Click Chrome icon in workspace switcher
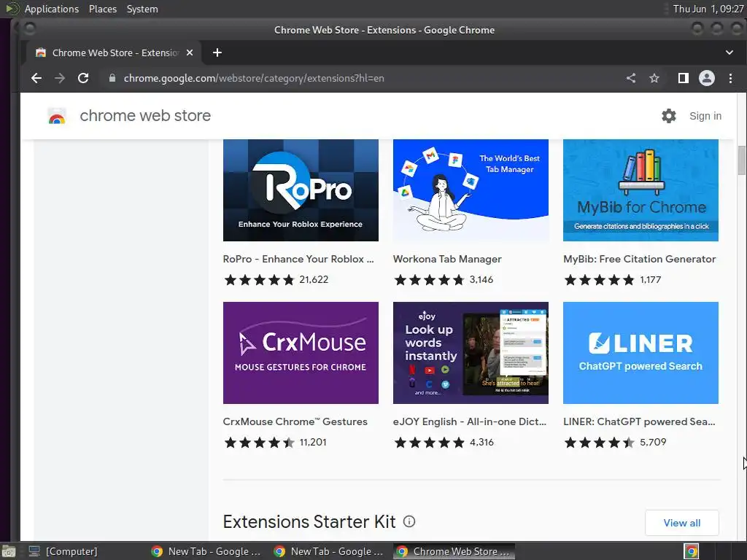 [692, 551]
